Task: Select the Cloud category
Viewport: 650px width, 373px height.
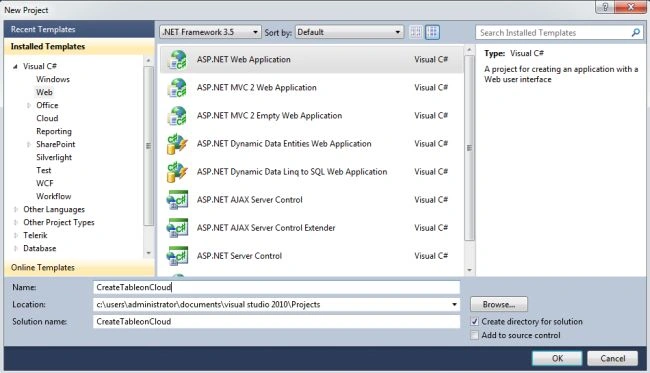Action: pos(47,118)
